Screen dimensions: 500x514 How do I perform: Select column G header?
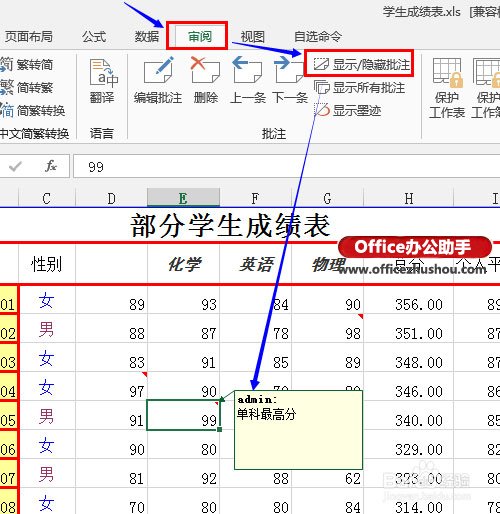click(x=327, y=198)
